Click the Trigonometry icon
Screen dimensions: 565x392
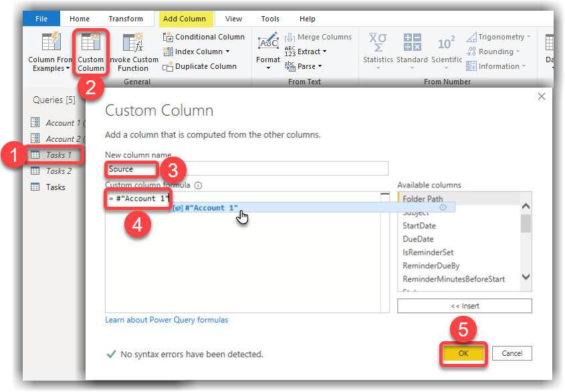click(471, 37)
